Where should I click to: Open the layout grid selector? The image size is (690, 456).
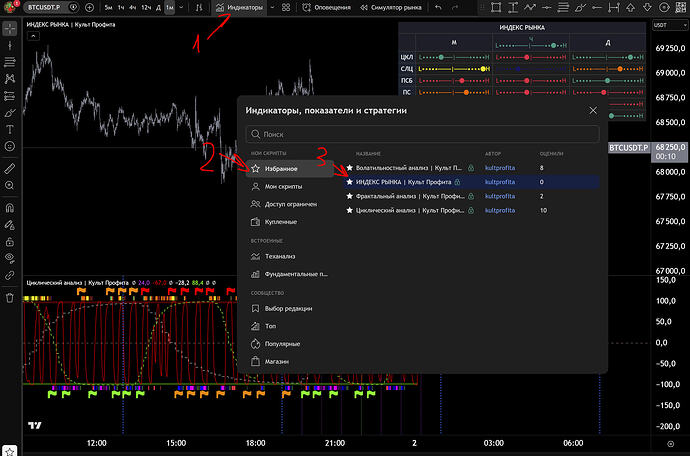286,7
